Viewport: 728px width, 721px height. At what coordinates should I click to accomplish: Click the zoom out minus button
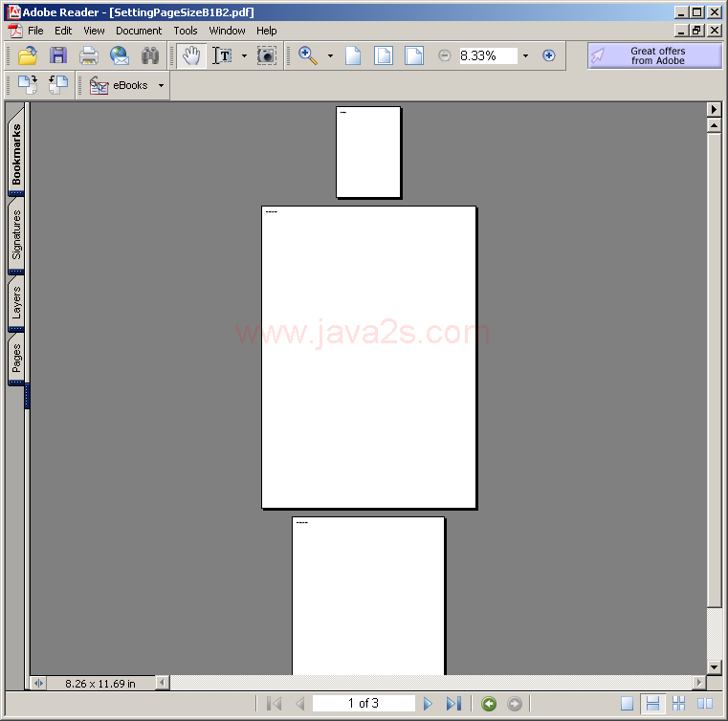[x=444, y=55]
